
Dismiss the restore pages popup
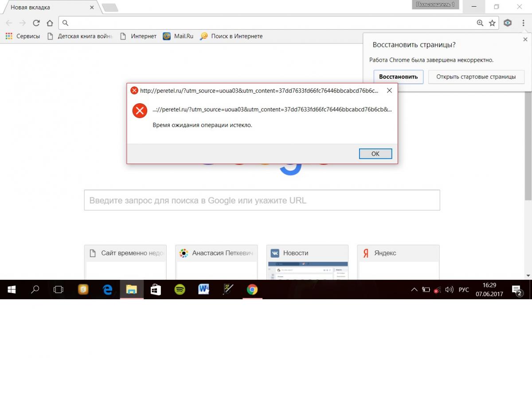pos(525,39)
